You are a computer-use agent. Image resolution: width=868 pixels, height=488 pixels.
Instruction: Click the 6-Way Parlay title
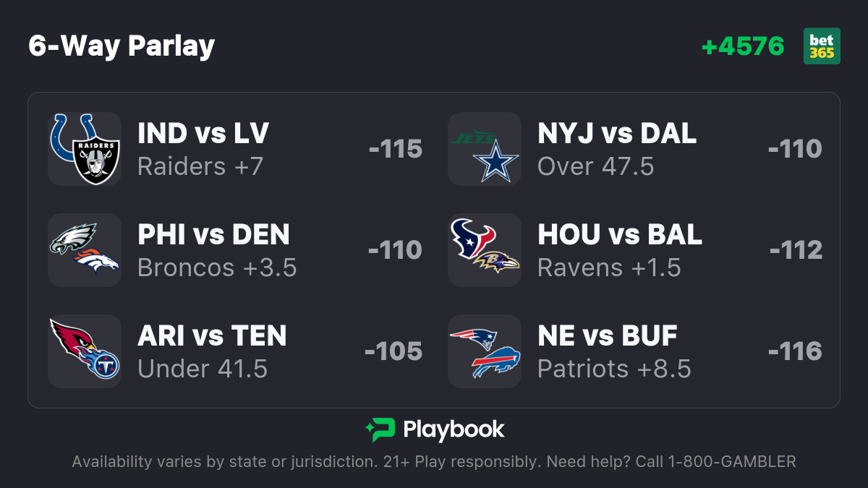(122, 46)
